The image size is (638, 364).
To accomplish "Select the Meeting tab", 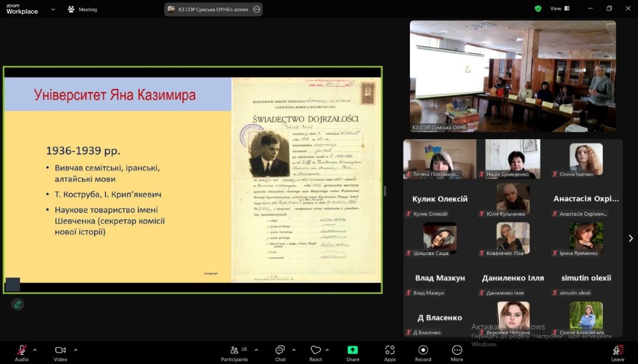I will (x=82, y=9).
